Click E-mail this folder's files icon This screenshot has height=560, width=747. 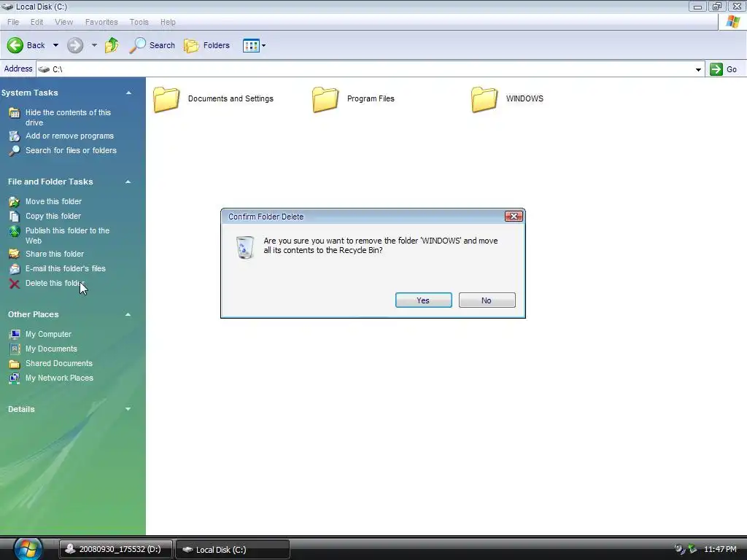[x=15, y=268]
